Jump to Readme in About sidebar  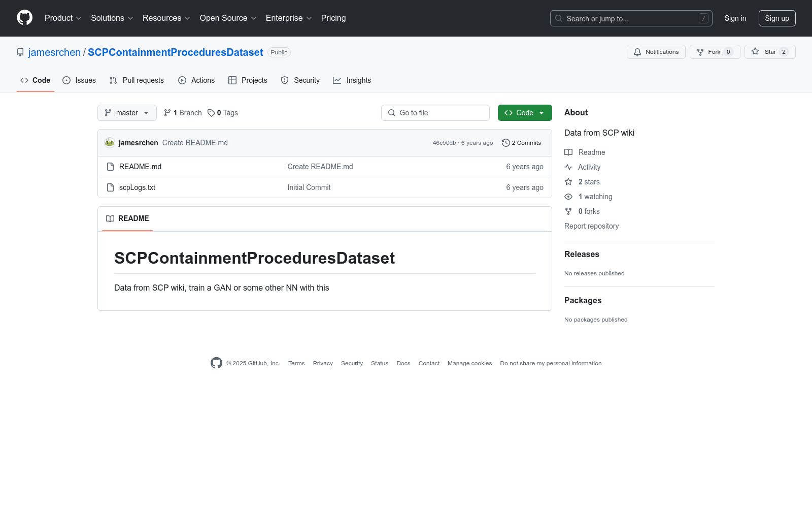585,152
